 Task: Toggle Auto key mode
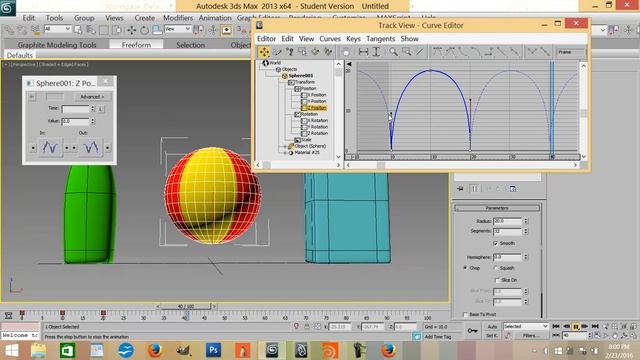492,327
